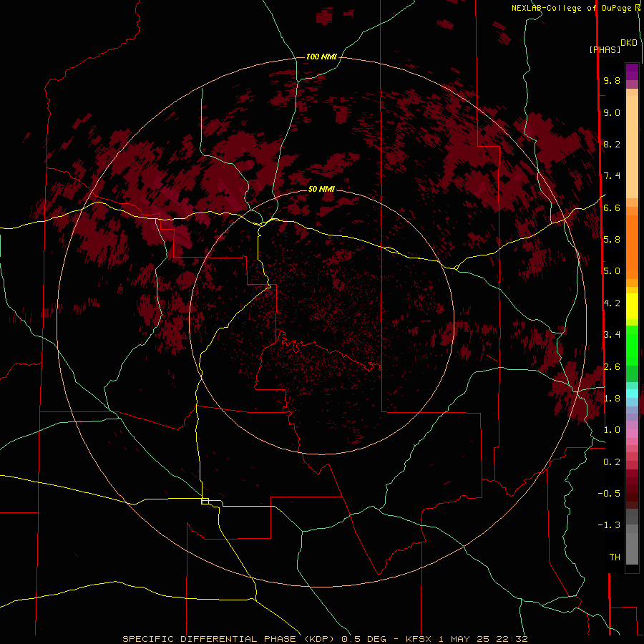
Task: Click the 0.2 legend value
Action: coord(612,462)
